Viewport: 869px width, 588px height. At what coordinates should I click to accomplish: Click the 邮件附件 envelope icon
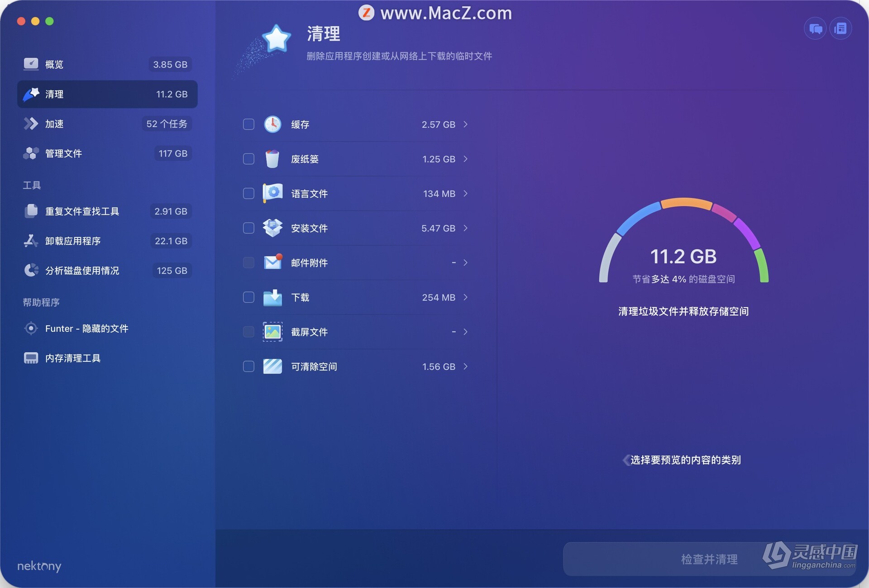pos(273,262)
